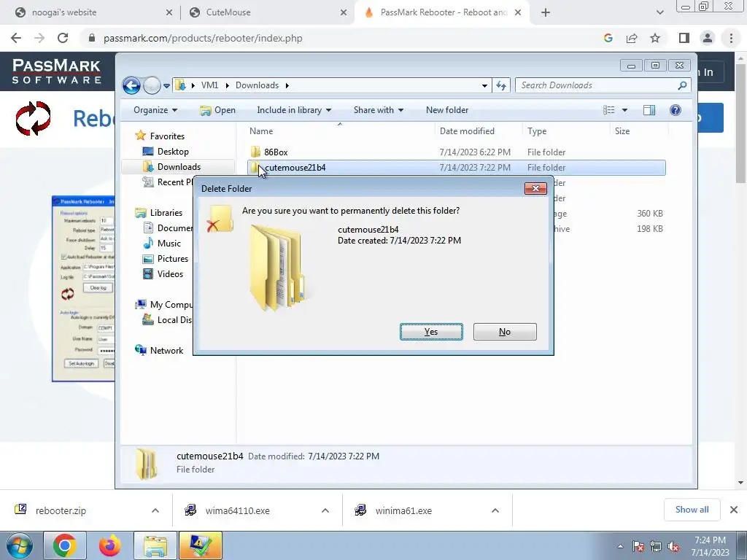
Task: Select the 86Box folder row
Action: pyautogui.click(x=457, y=152)
